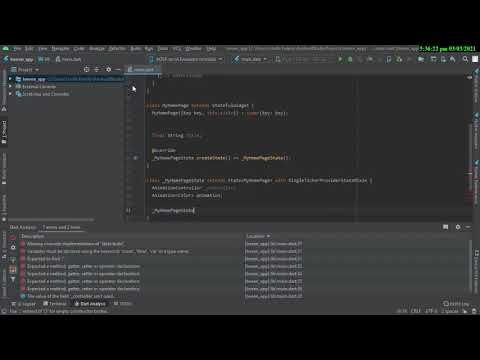The height and width of the screenshot is (360, 480).
Task: Open the Edit menu
Action: 29,49
